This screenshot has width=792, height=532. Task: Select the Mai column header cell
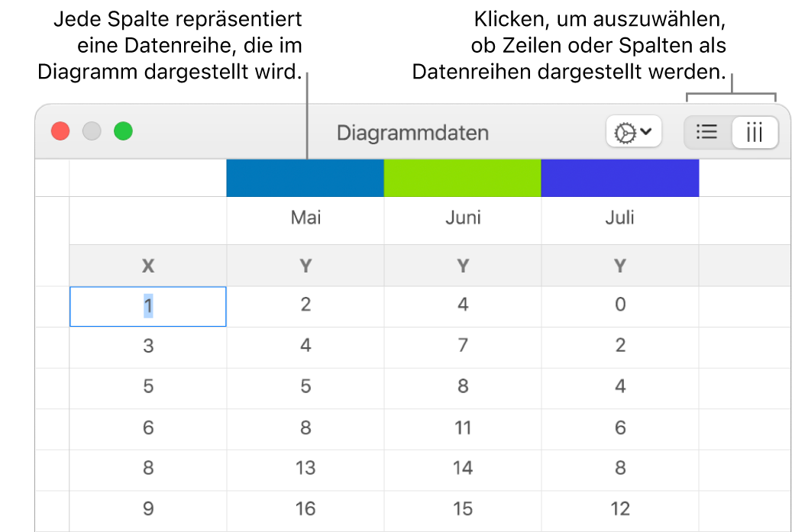[x=305, y=218]
